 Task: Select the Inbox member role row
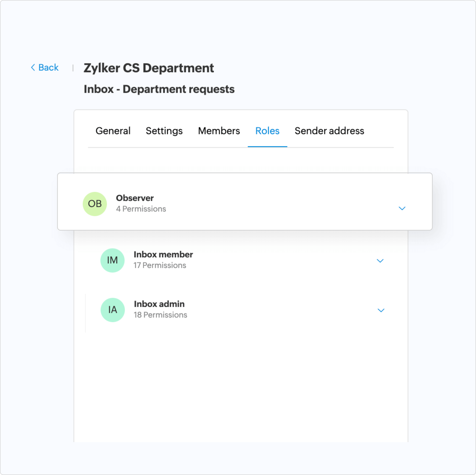pyautogui.click(x=163, y=255)
